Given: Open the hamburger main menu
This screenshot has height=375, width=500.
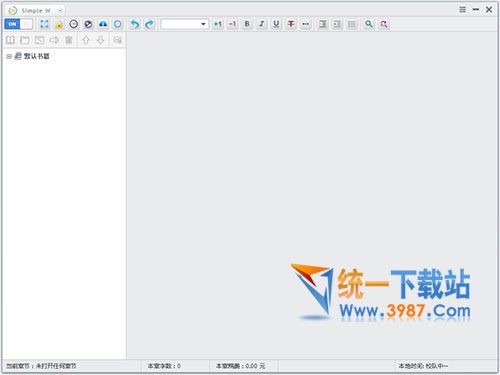Looking at the screenshot, I should pyautogui.click(x=462, y=10).
